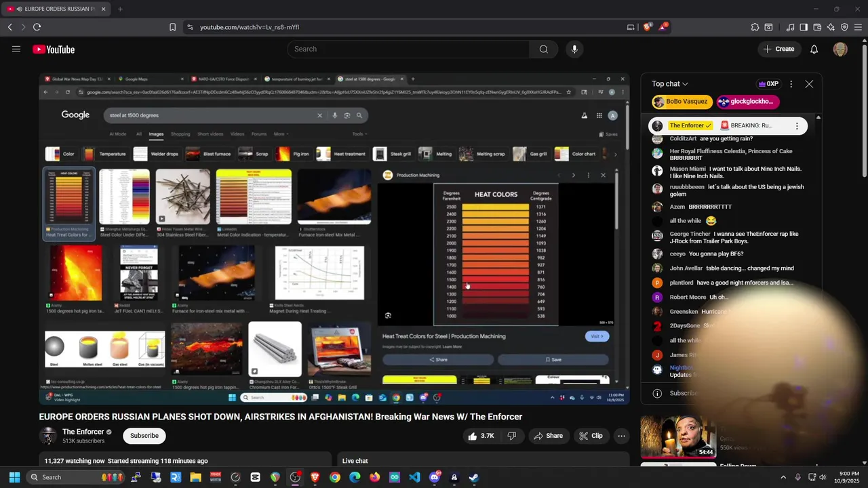Open BoBo Vasquez super chat chip
This screenshot has height=488, width=868.
click(x=682, y=102)
